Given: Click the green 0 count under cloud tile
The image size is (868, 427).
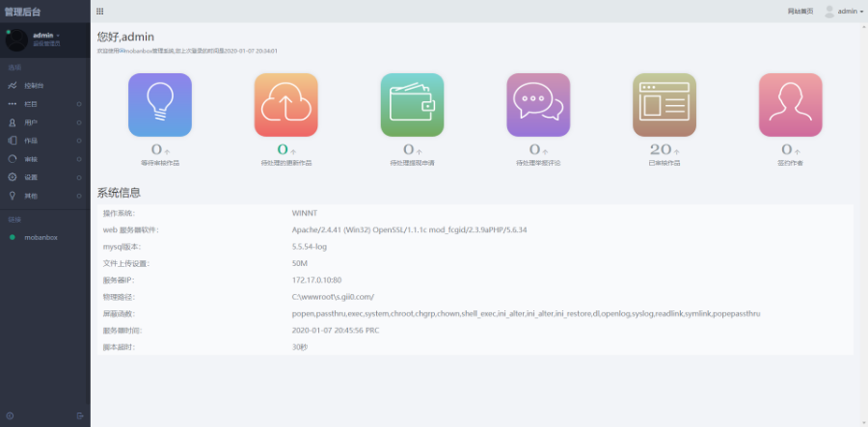Looking at the screenshot, I should click(283, 149).
